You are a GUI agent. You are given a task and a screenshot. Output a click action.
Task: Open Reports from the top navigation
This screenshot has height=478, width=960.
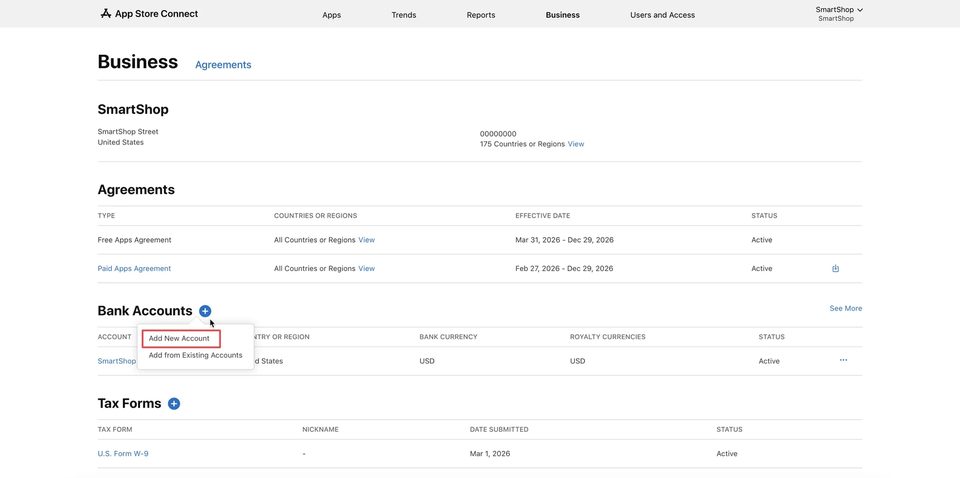tap(481, 15)
